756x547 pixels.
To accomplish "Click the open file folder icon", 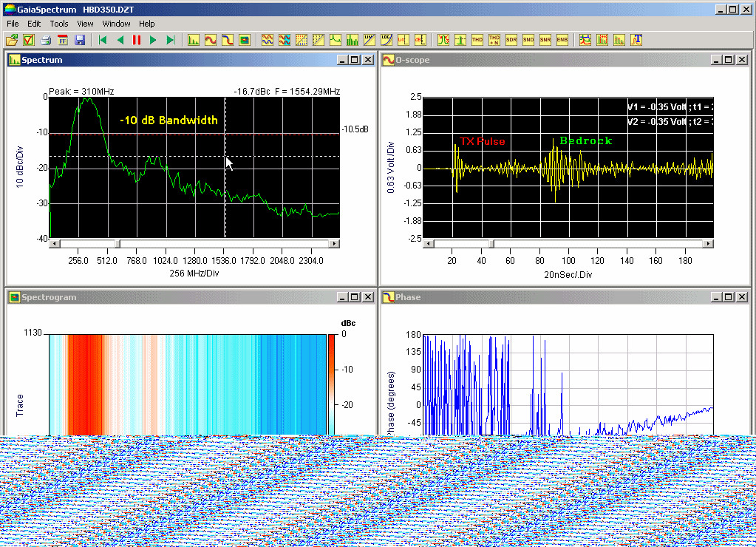I will coord(12,40).
